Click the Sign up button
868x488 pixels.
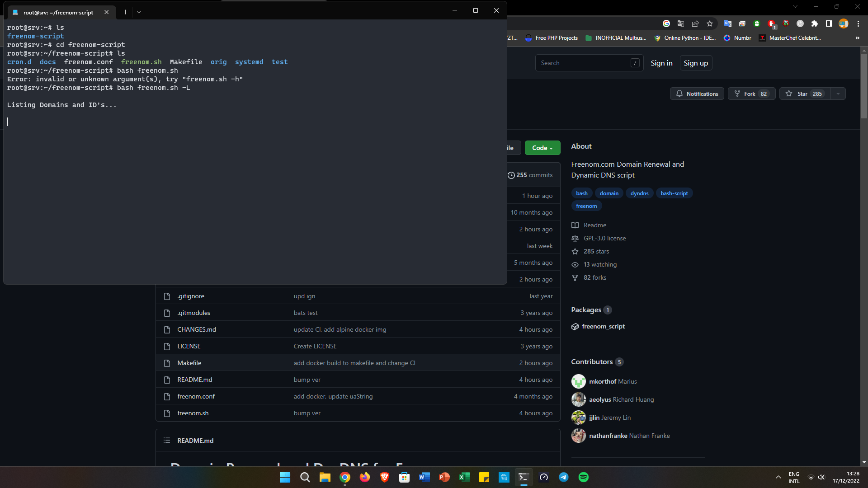pyautogui.click(x=696, y=63)
